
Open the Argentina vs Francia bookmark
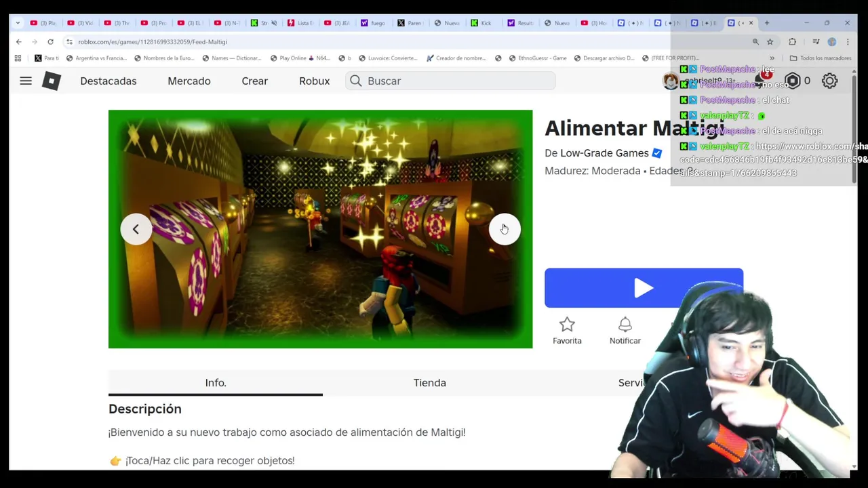[96, 58]
